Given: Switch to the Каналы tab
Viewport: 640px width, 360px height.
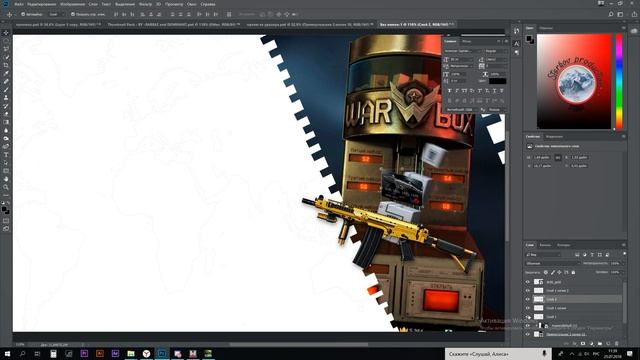Looking at the screenshot, I should [x=545, y=245].
